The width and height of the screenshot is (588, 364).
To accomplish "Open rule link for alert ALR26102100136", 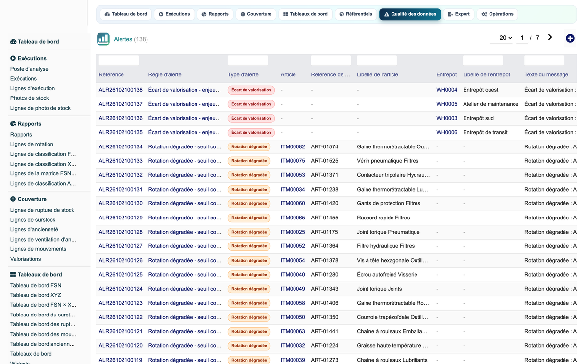I will point(185,119).
